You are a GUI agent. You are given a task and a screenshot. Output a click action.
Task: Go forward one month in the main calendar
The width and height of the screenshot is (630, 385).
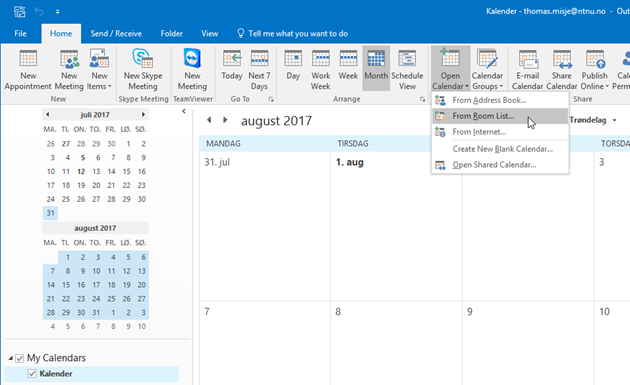tap(225, 120)
